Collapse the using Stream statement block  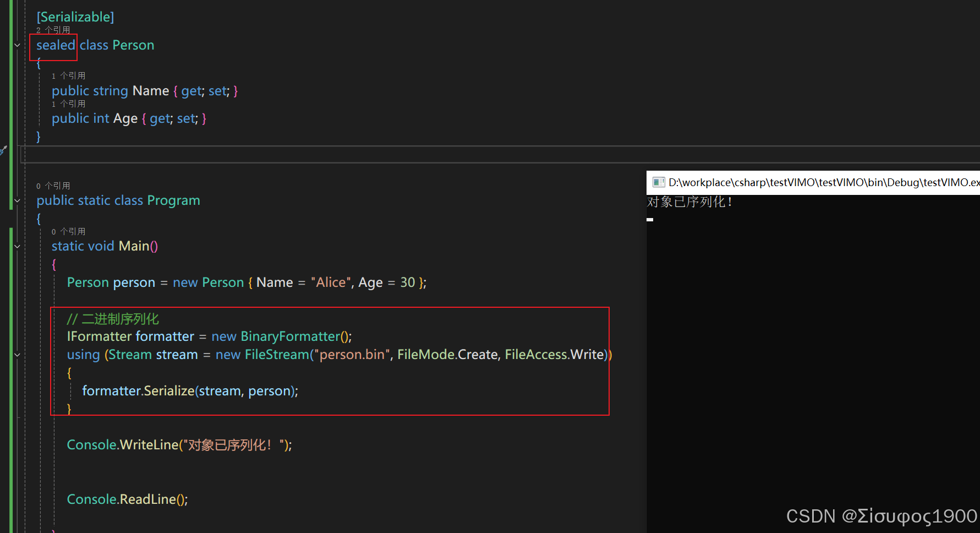(x=17, y=355)
